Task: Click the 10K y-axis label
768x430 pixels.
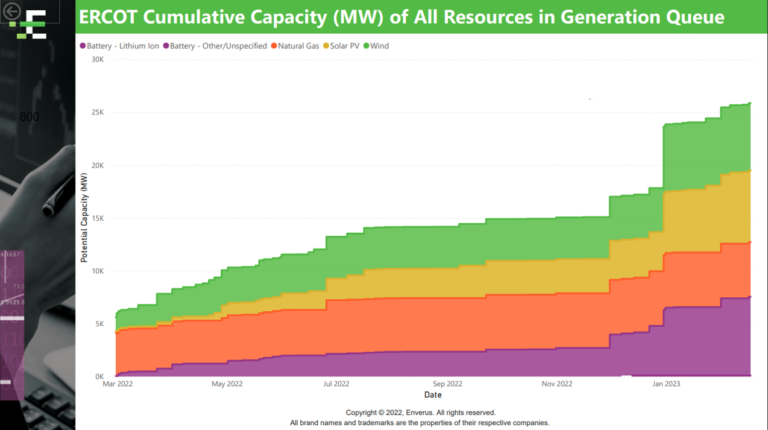Action: [97, 271]
